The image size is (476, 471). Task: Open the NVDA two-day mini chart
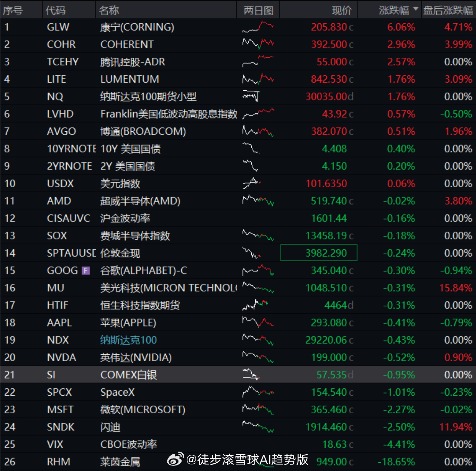pyautogui.click(x=258, y=357)
